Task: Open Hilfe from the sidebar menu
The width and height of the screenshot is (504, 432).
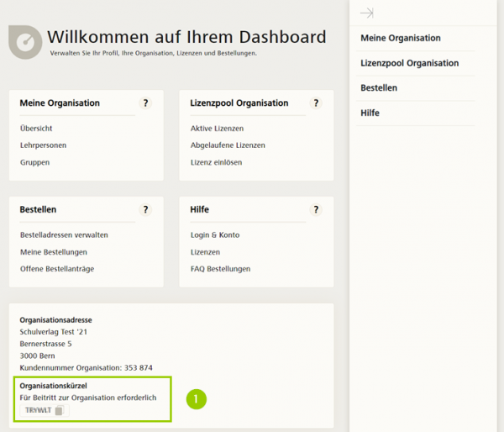Action: pyautogui.click(x=370, y=113)
